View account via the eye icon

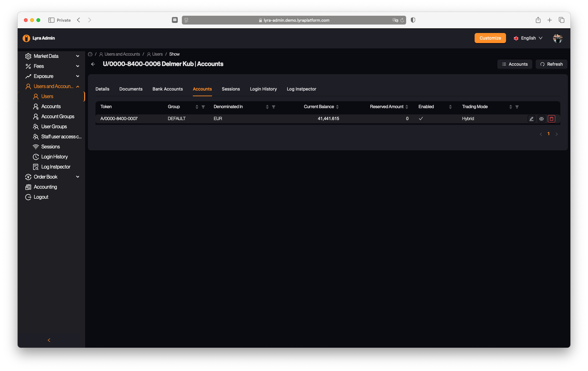click(x=541, y=119)
